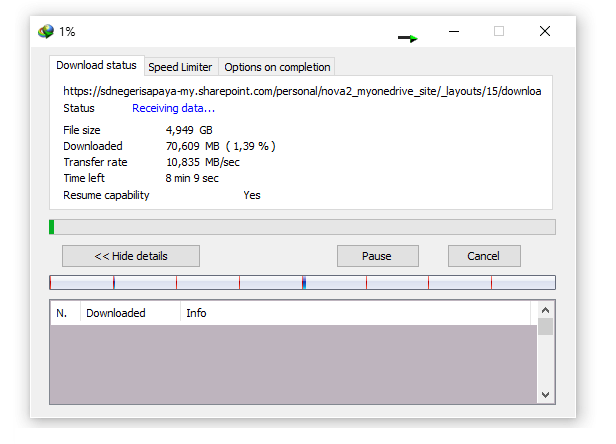616x444 pixels.
Task: Click the transfer rate 10,835 MB/sec
Action: [203, 162]
